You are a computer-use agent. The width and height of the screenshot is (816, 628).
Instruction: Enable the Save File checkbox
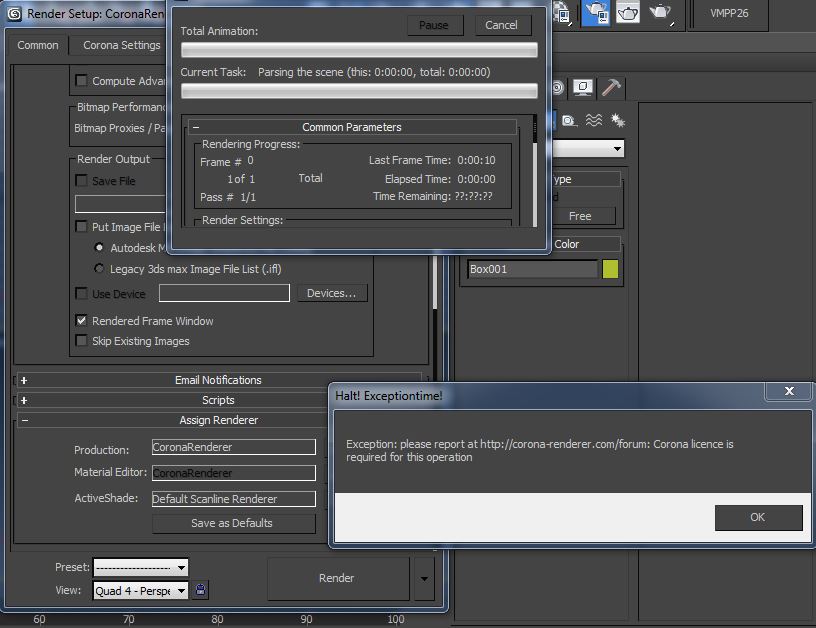point(82,181)
